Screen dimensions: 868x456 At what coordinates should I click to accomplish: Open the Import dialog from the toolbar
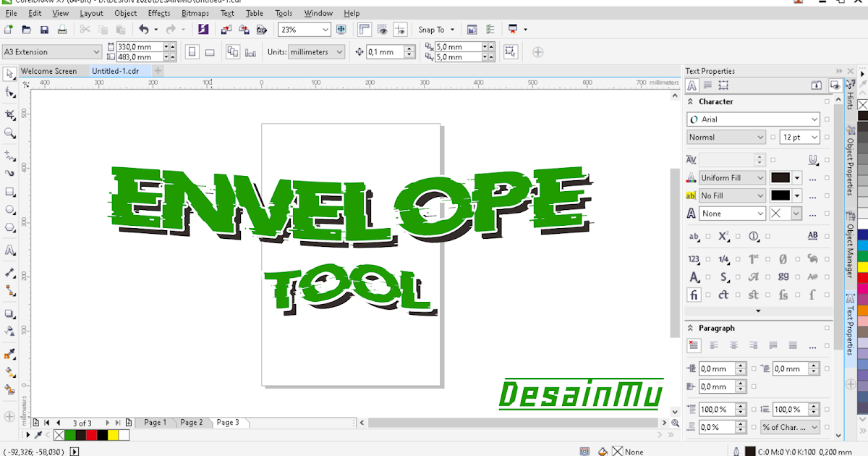(x=226, y=29)
